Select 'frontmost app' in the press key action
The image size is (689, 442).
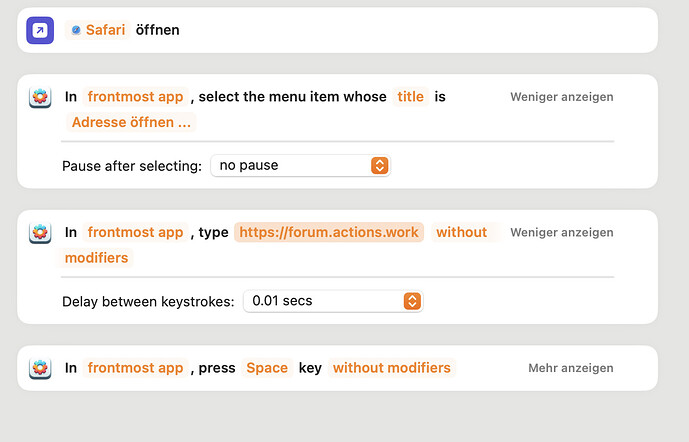point(135,368)
